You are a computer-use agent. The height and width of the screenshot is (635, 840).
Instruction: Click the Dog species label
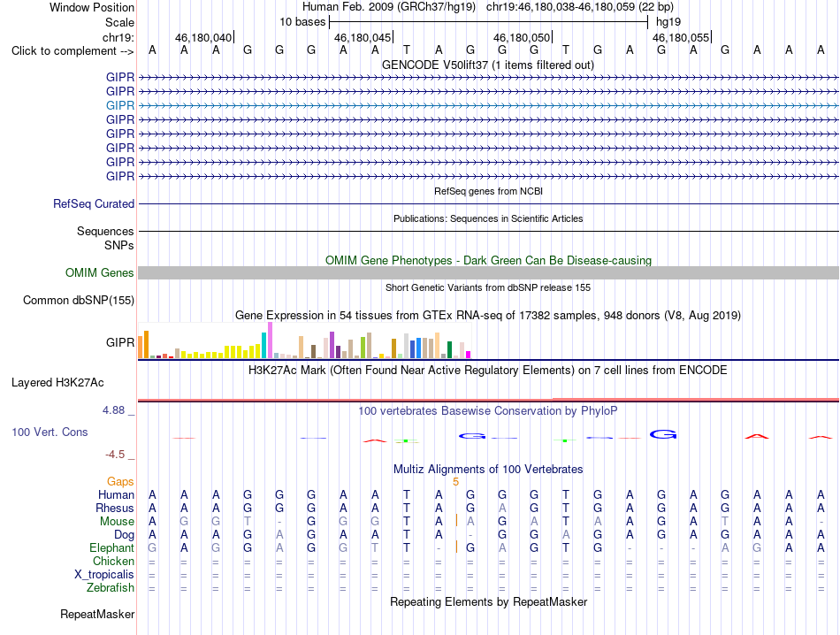[x=125, y=535]
